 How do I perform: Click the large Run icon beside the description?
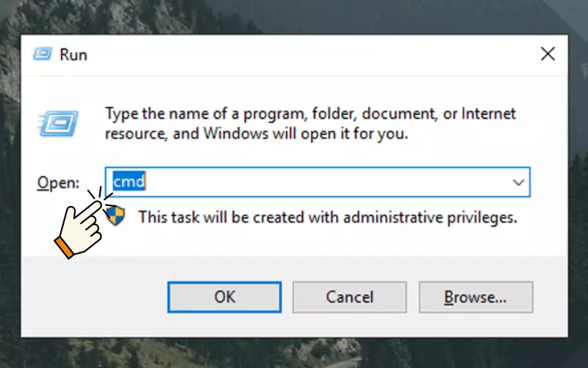tap(59, 124)
